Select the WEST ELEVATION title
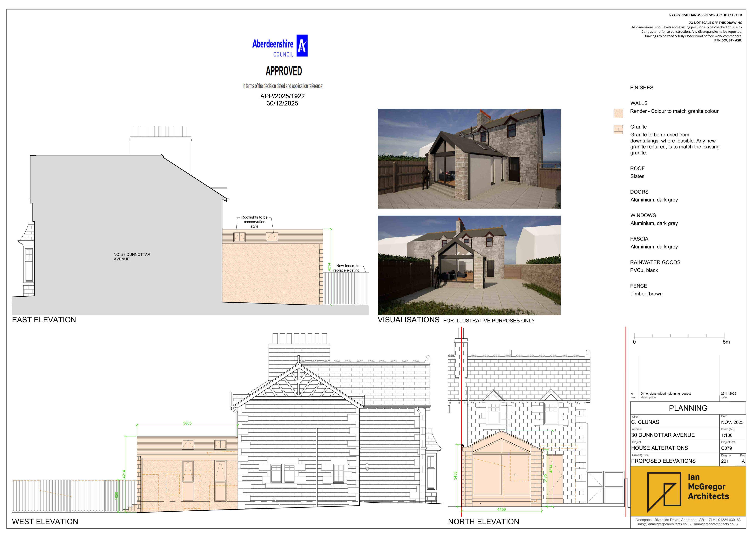 point(45,522)
